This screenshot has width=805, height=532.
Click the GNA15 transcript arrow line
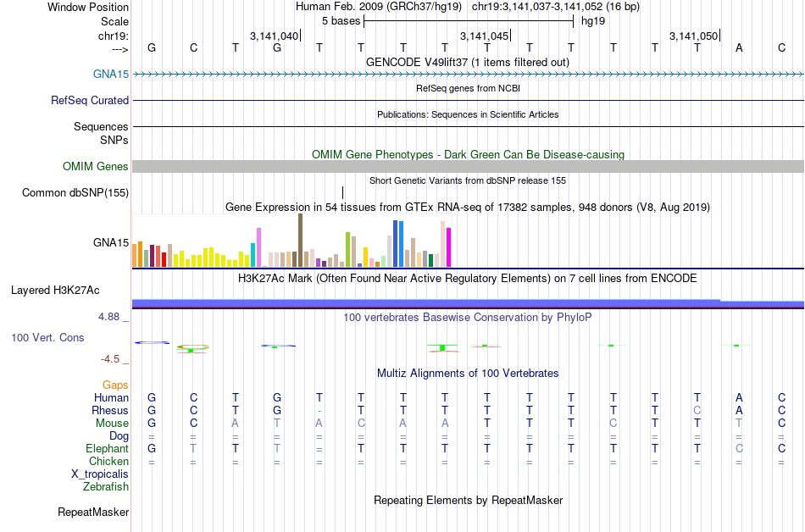click(469, 75)
